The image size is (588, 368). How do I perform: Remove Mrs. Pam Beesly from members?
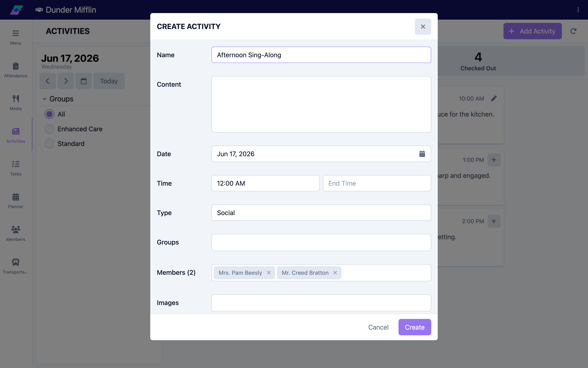(x=269, y=273)
